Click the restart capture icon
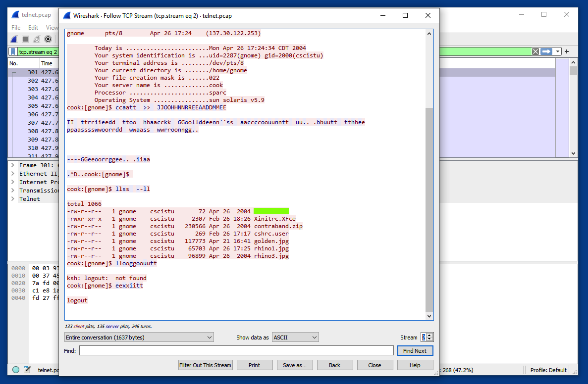The image size is (588, 384). point(37,39)
